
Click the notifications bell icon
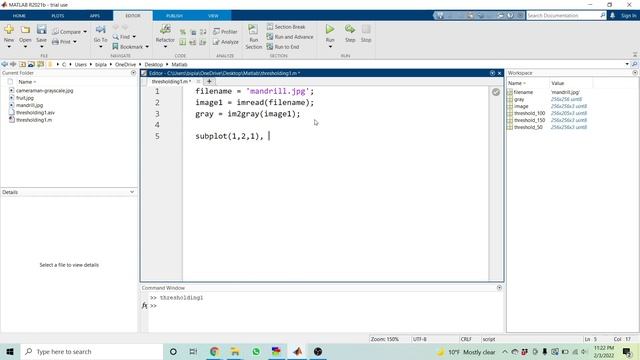612,15
